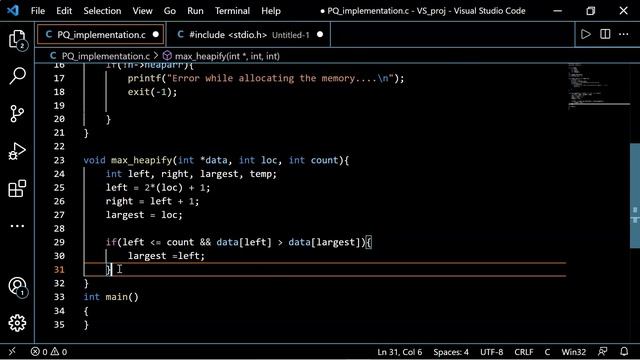The height and width of the screenshot is (360, 640).
Task: Click line number 29 in gutter
Action: [x=59, y=242]
